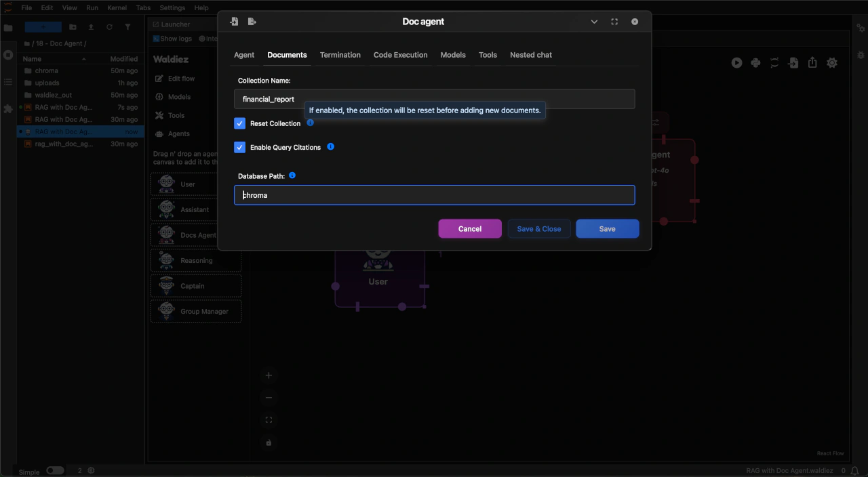Click the zoom-in control on the canvas
Image resolution: width=868 pixels, height=477 pixels.
[269, 375]
